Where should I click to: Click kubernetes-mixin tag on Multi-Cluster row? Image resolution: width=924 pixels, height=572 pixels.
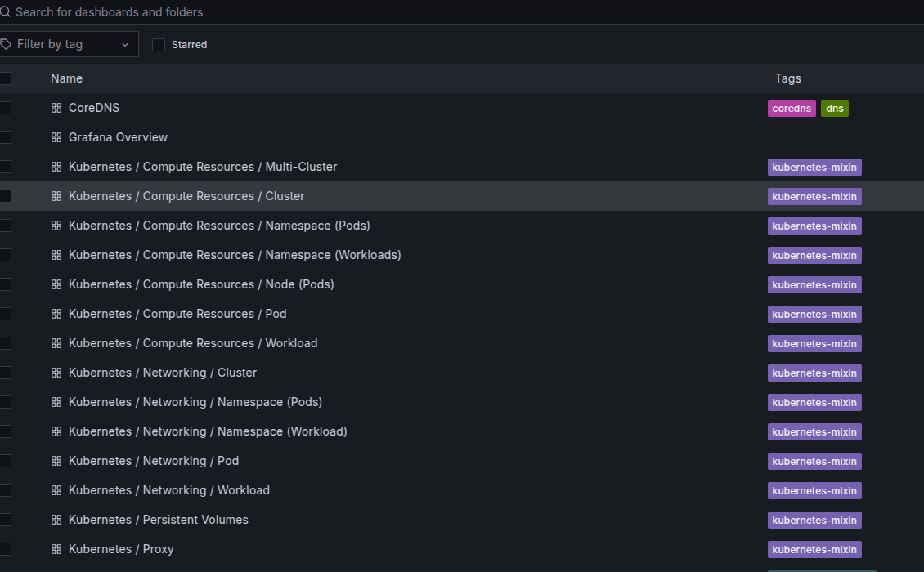(x=814, y=168)
